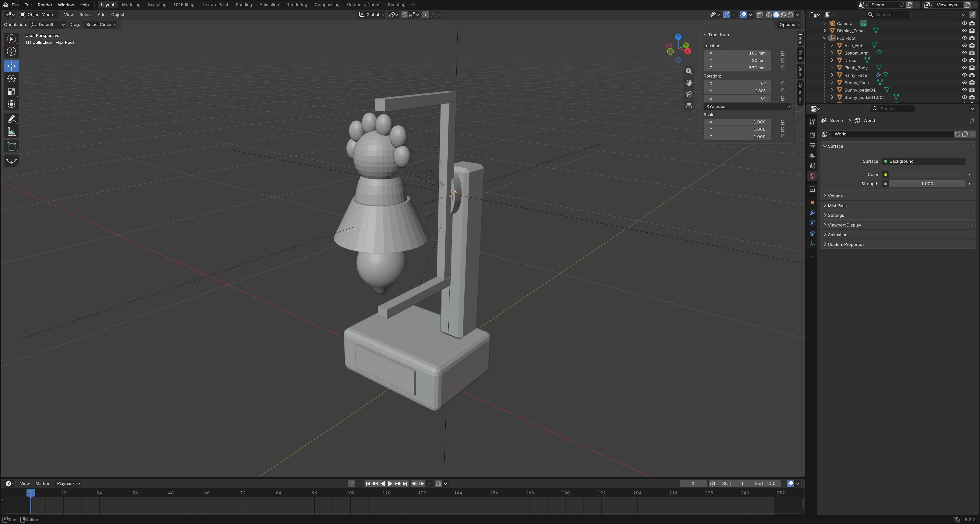Adjust the world Strength slider

coord(927,184)
